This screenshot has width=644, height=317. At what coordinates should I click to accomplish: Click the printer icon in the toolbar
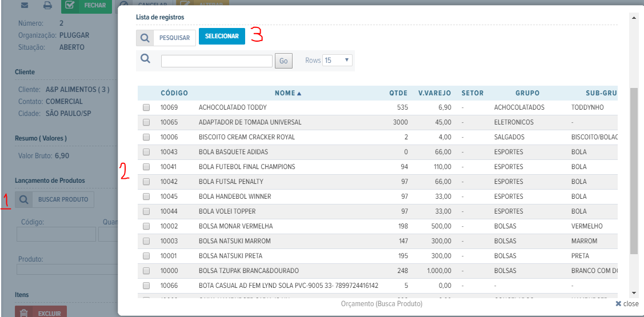47,6
